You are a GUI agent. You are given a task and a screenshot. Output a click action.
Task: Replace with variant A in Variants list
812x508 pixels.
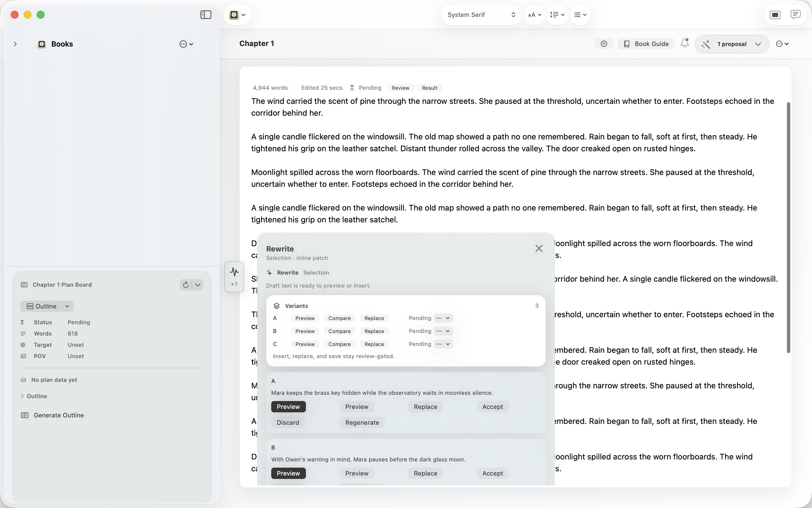[x=374, y=318]
